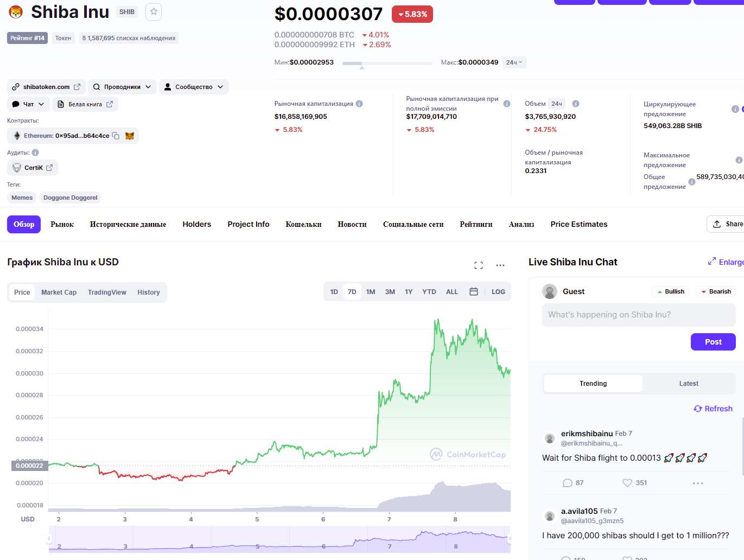This screenshot has height=560, width=744.
Task: Select the ALL chart range
Action: [x=452, y=292]
